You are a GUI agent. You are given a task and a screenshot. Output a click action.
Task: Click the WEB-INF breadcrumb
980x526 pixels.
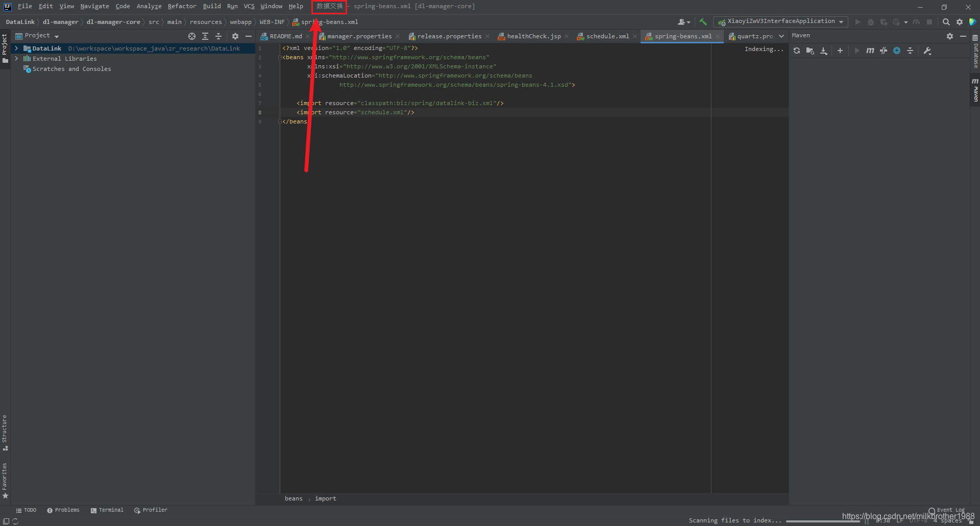click(x=272, y=22)
